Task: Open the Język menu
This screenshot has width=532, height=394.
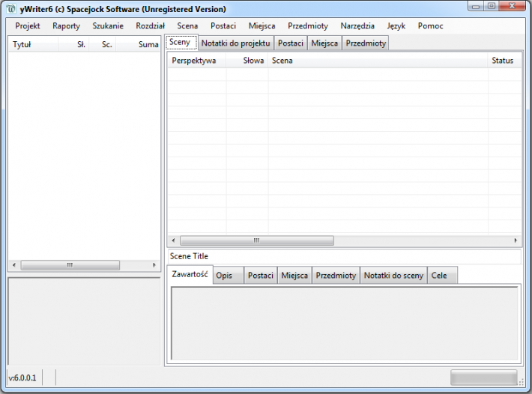Action: tap(396, 25)
